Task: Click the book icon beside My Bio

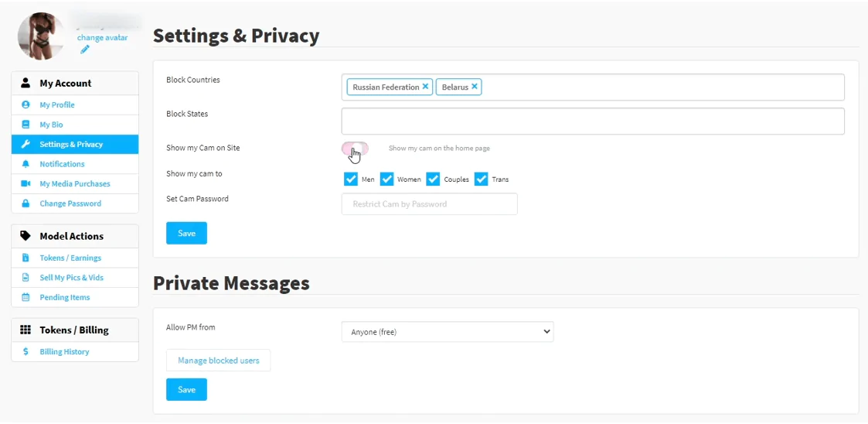Action: pos(26,125)
